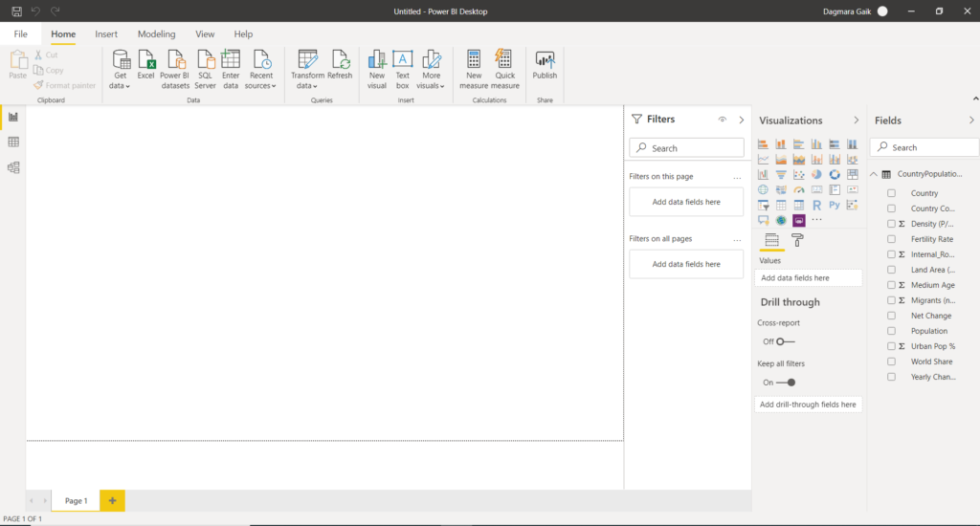Select the Python visual
The height and width of the screenshot is (526, 980).
835,205
